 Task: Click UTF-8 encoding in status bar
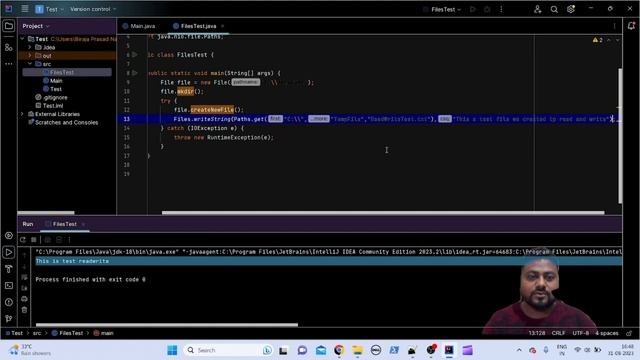coord(580,333)
